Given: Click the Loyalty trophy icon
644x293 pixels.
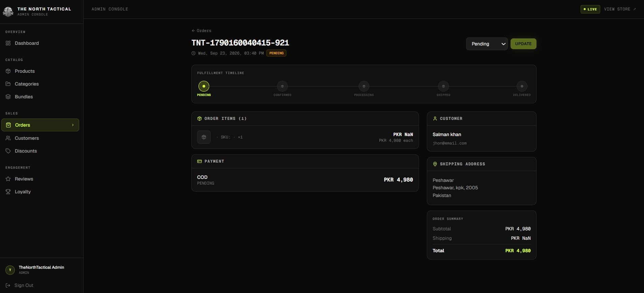Looking at the screenshot, I should coord(8,192).
